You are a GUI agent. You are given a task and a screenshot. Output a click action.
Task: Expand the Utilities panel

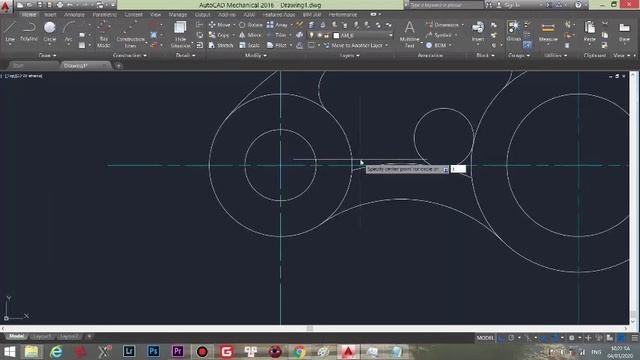click(556, 56)
